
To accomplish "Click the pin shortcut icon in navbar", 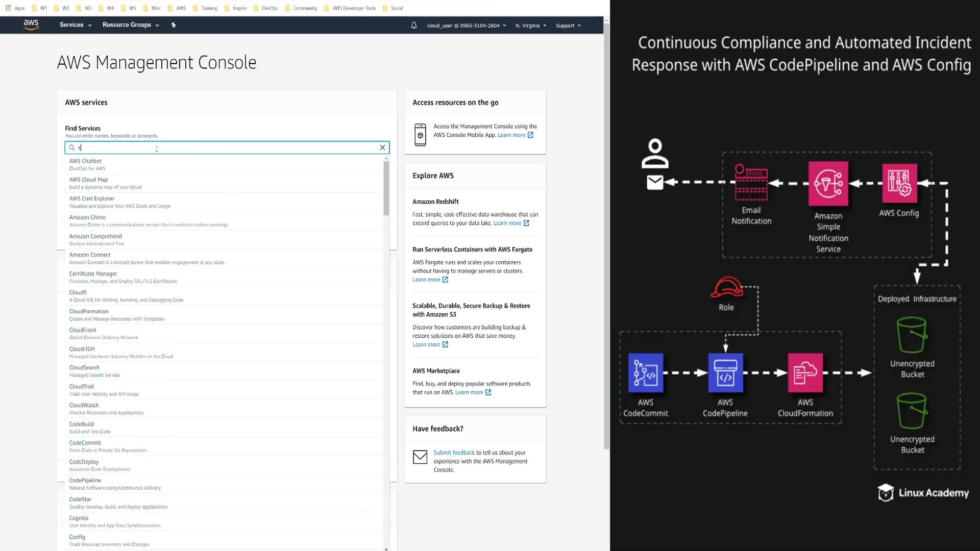I will click(x=174, y=25).
